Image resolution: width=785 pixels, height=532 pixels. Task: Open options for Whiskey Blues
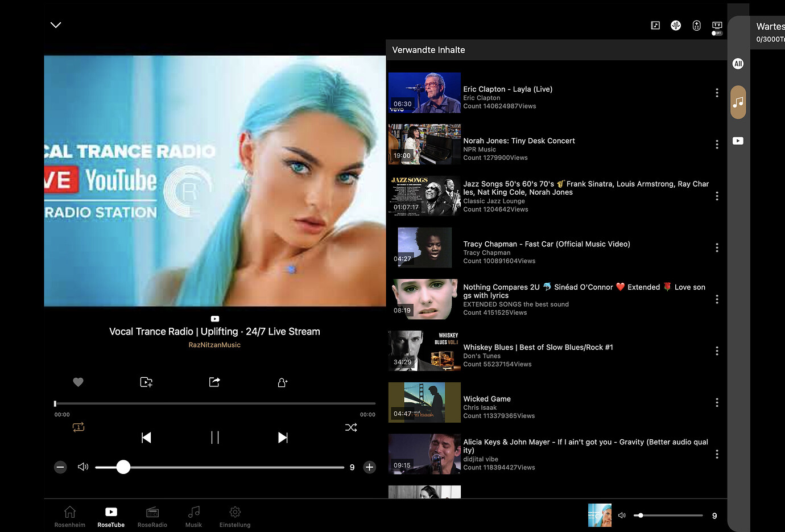coord(717,351)
